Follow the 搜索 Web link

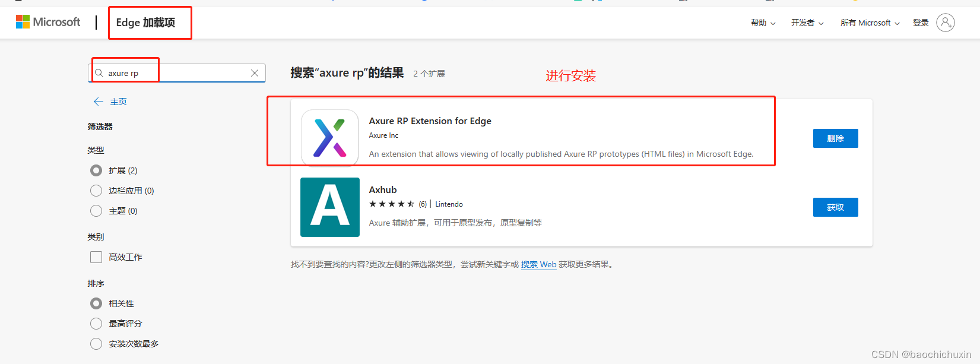pos(539,264)
